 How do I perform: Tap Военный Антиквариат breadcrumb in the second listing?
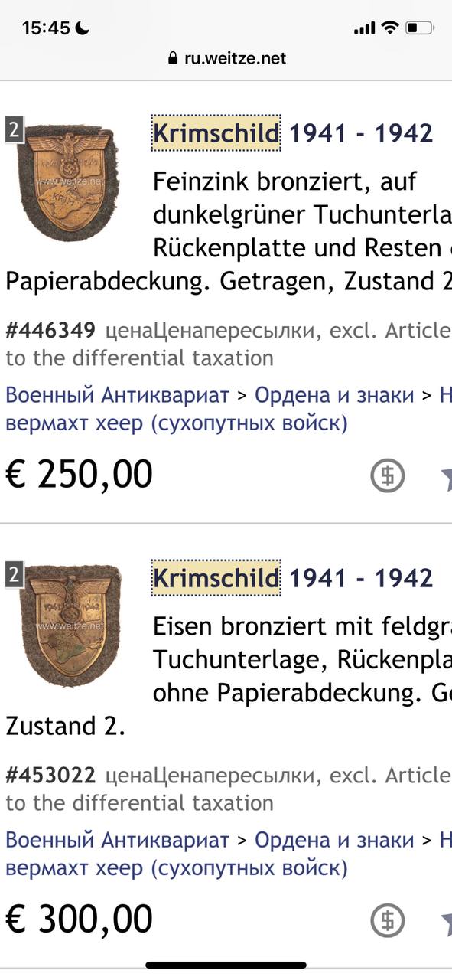tap(118, 841)
